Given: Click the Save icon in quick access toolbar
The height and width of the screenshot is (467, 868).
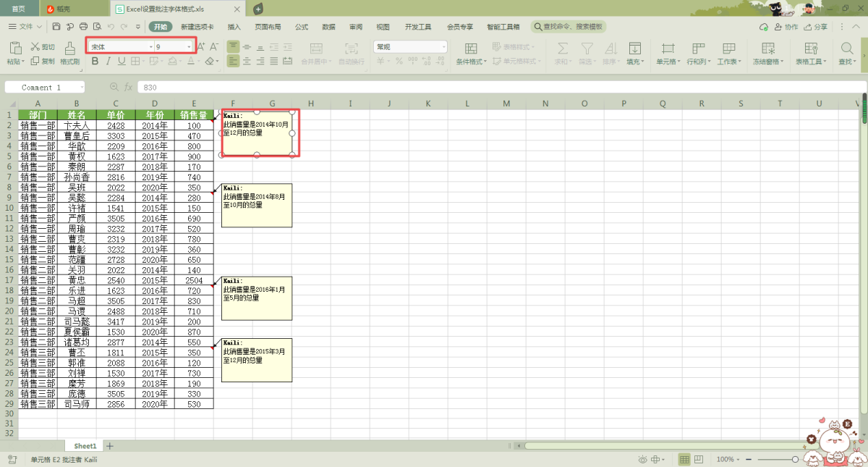Looking at the screenshot, I should 56,27.
